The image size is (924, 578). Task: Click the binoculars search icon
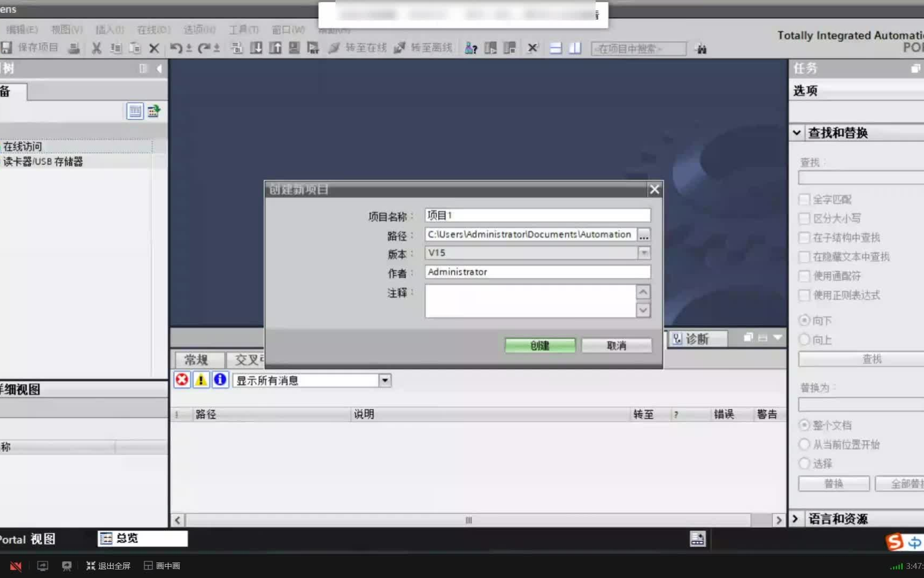tap(701, 49)
